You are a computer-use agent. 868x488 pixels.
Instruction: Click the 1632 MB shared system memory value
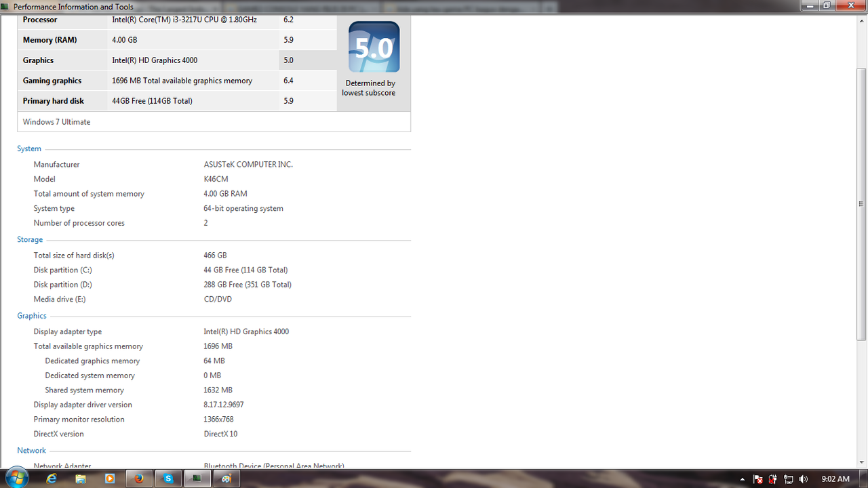218,390
